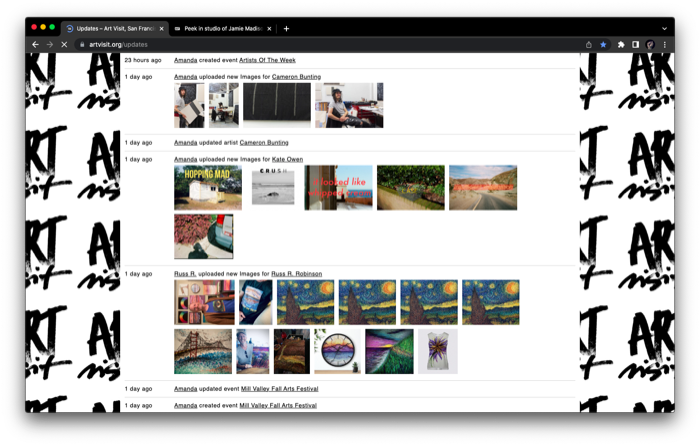700x446 pixels.
Task: Open the HOPPING MAD image thumbnail
Action: click(208, 188)
